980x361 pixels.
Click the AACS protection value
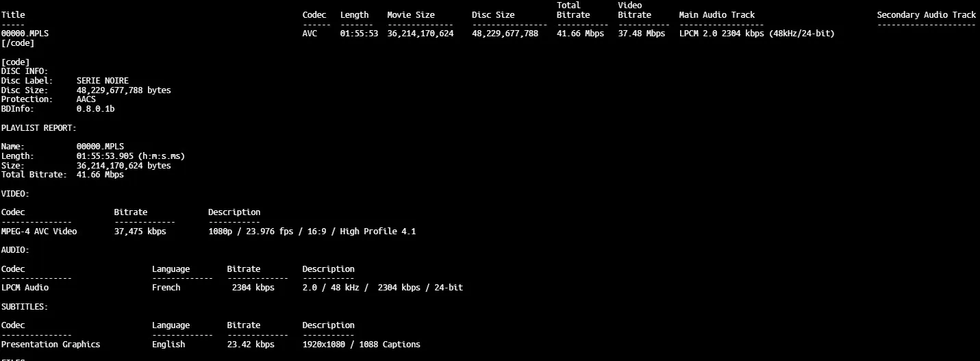point(86,99)
